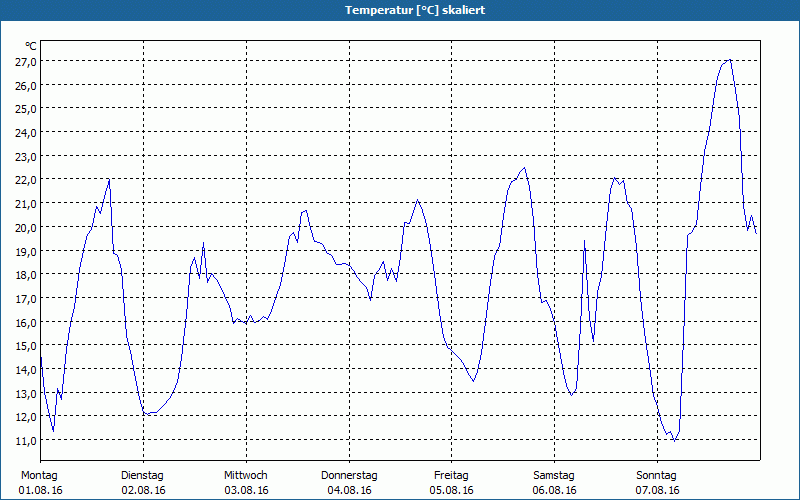Screen dimensions: 800x500
Task: Click the 'Donnerstag' day label
Action: point(349,476)
